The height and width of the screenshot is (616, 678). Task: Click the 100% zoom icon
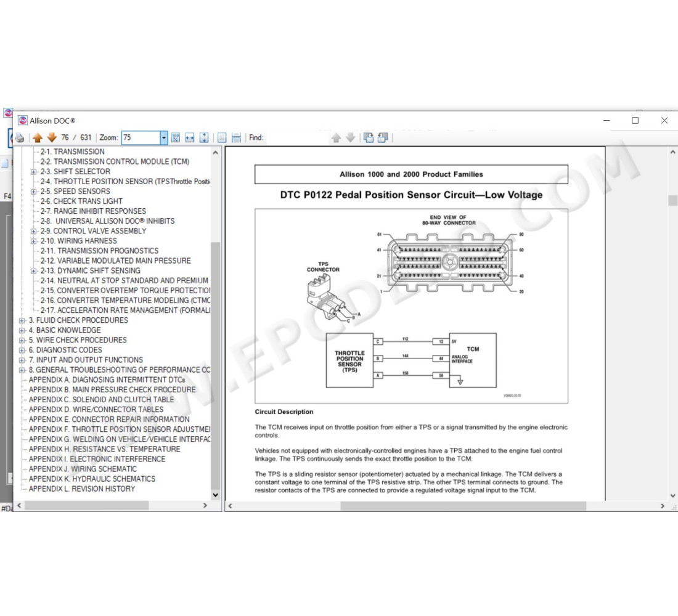(x=176, y=138)
